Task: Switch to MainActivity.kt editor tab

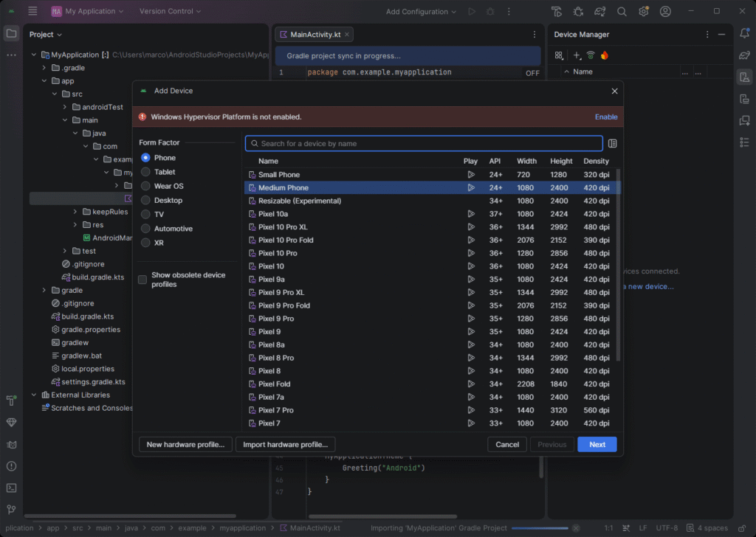Action: click(315, 34)
